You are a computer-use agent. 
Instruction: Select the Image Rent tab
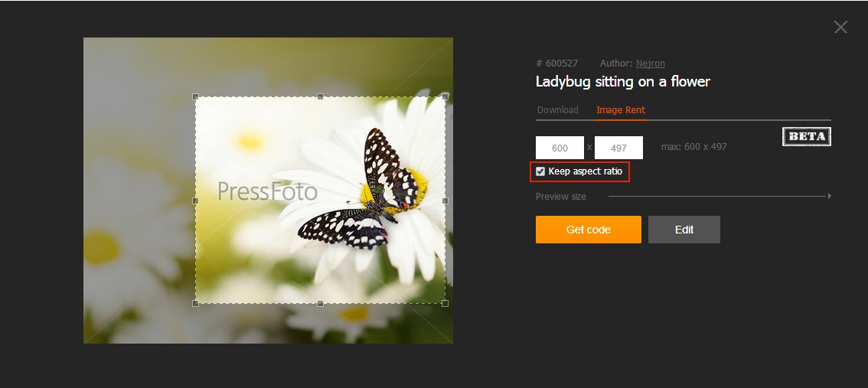point(621,110)
